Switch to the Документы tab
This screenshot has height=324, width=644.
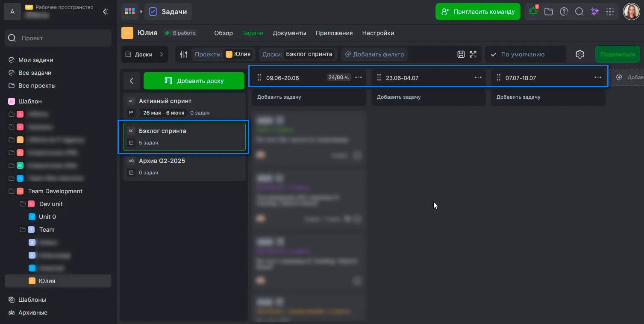pyautogui.click(x=289, y=33)
